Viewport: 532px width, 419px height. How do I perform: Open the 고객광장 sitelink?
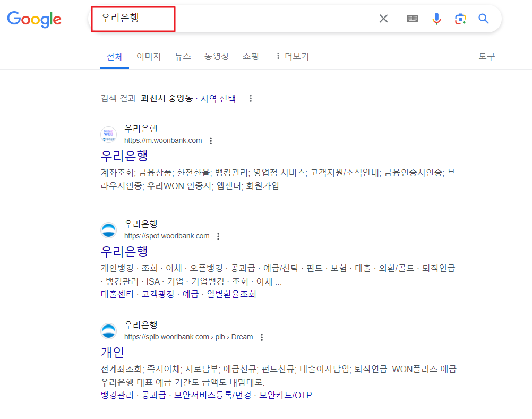point(158,294)
